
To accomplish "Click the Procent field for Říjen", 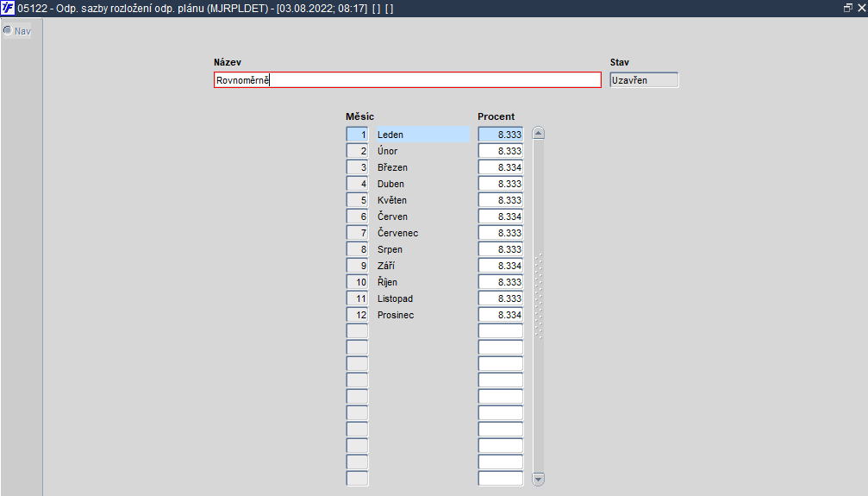I will pyautogui.click(x=501, y=282).
